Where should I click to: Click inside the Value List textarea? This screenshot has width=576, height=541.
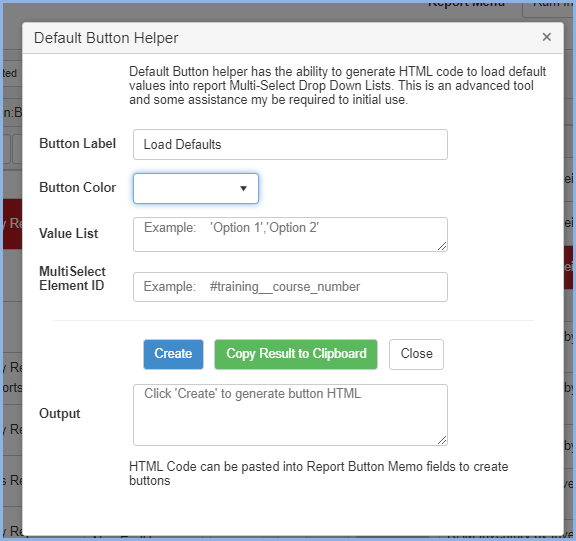(290, 234)
